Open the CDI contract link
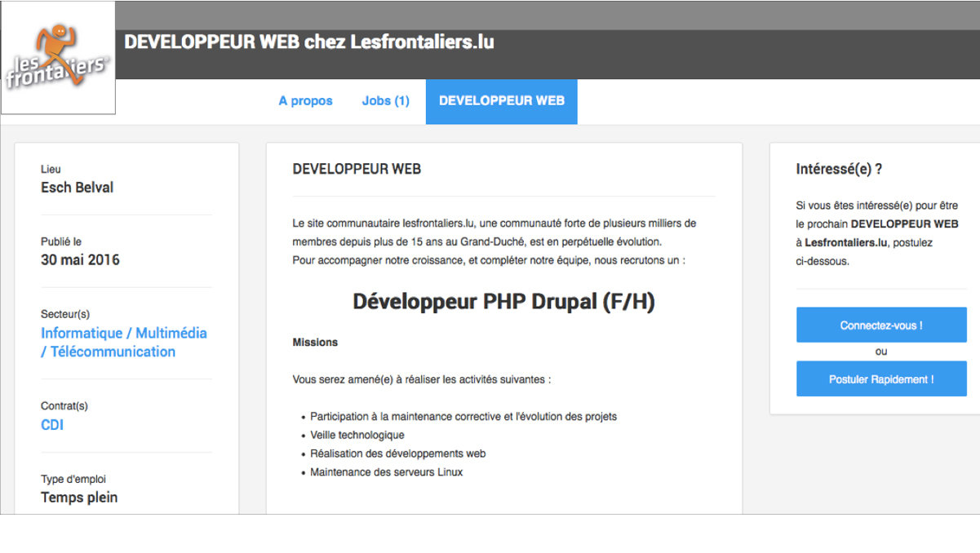This screenshot has width=980, height=553. [52, 425]
